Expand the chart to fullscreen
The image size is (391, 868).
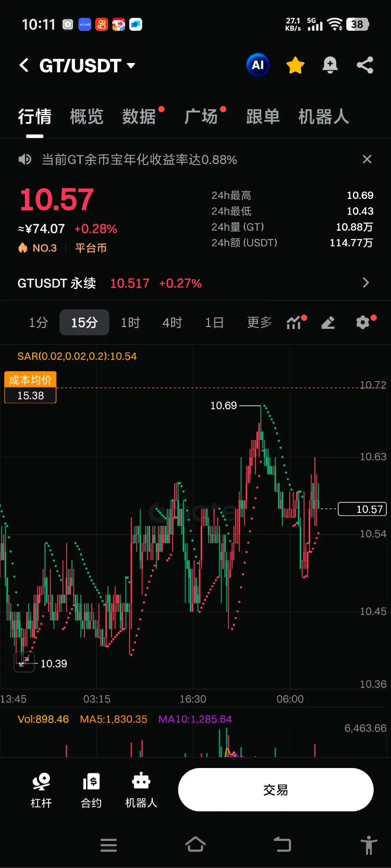(24, 662)
